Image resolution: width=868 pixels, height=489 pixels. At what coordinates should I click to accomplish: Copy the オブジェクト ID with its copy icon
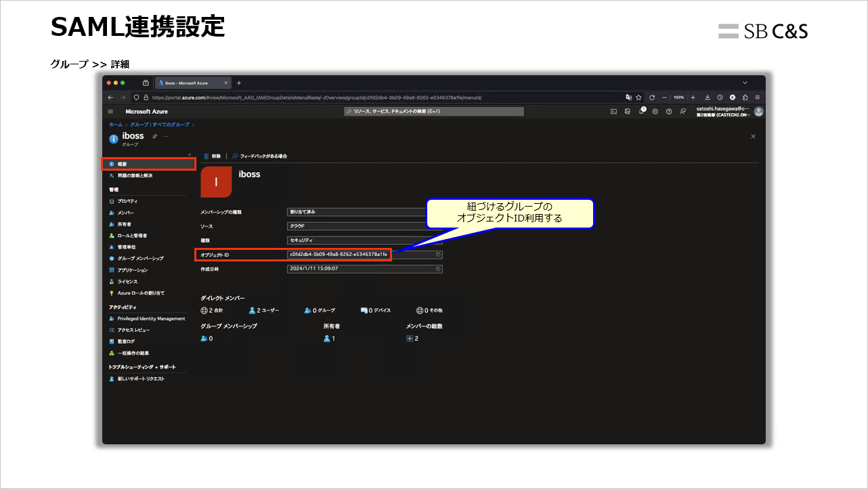pyautogui.click(x=438, y=254)
